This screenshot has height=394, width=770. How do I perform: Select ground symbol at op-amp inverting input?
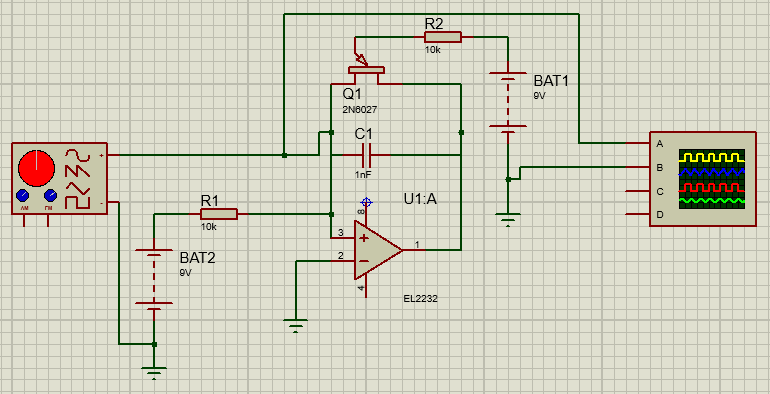pyautogui.click(x=296, y=325)
